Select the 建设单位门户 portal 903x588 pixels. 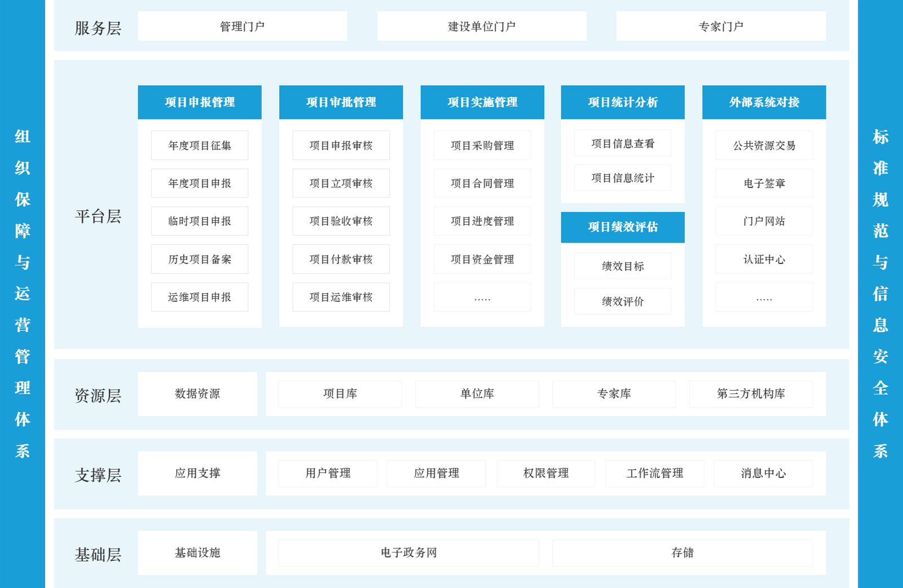click(x=481, y=26)
